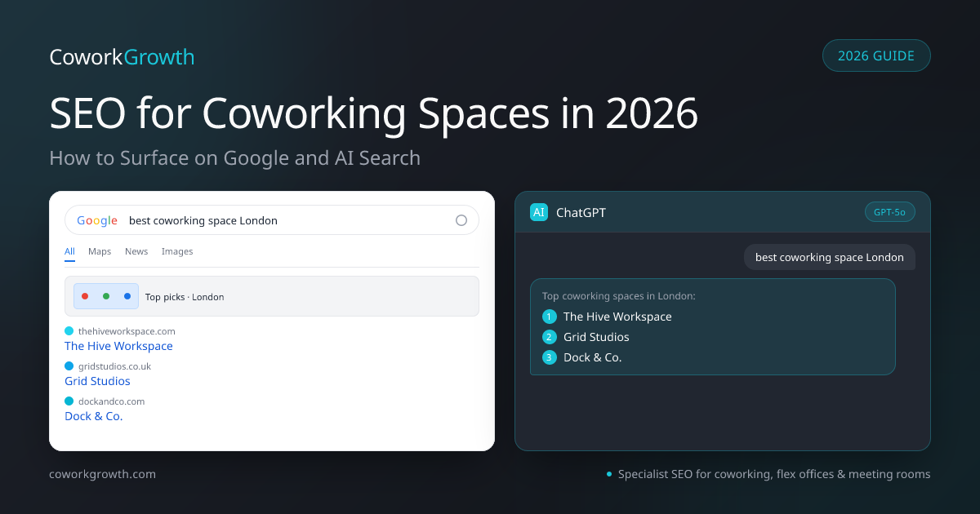This screenshot has width=980, height=514.
Task: Click the Top picks · London text
Action: 185,297
